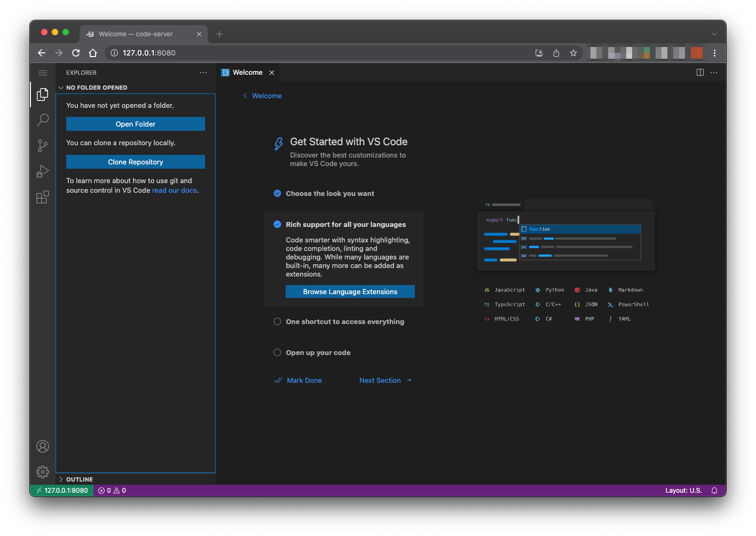Viewport: 756px width, 536px height.
Task: Select TypeScript language entry
Action: [x=504, y=304]
